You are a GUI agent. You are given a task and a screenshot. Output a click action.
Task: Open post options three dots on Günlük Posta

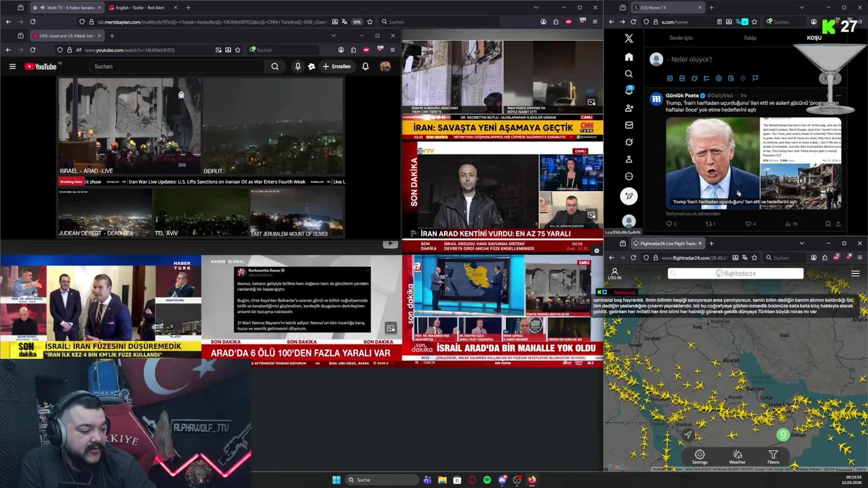click(838, 96)
